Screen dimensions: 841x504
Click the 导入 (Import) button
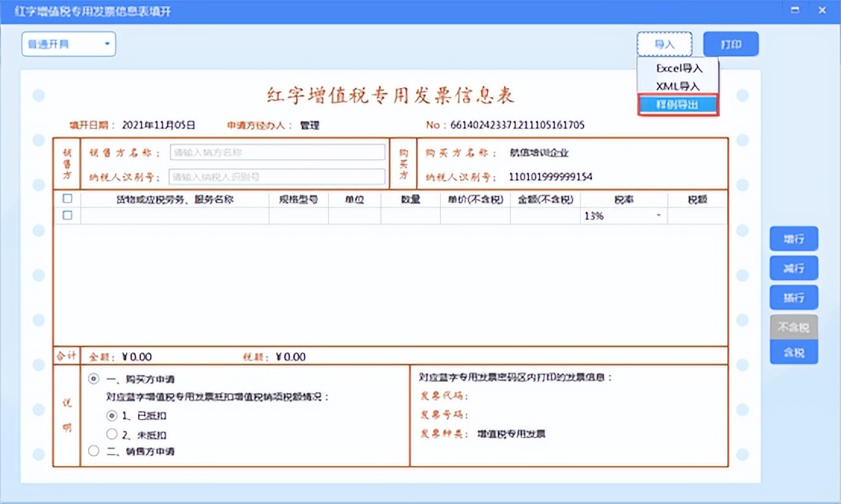[x=664, y=44]
